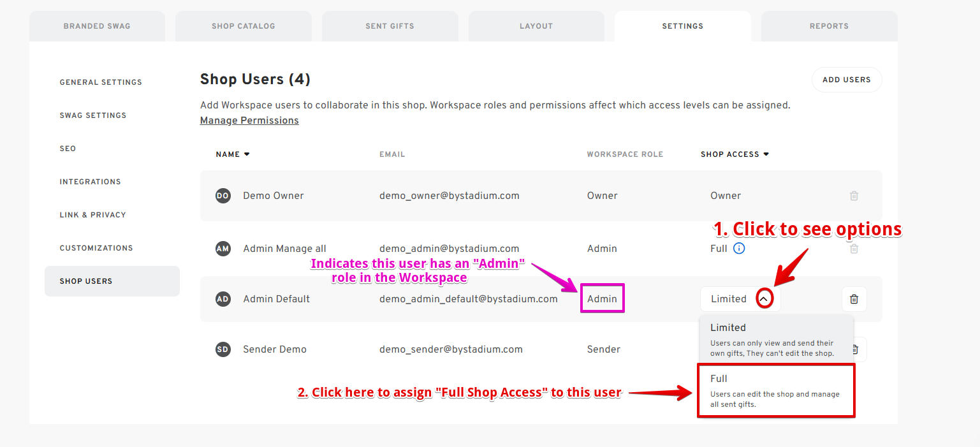Click the SD avatar for Sender Demo
980x447 pixels.
pos(223,349)
